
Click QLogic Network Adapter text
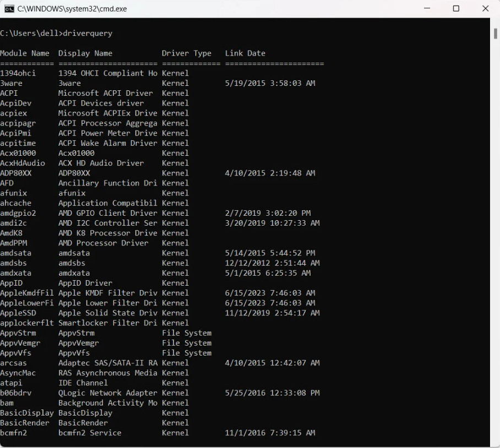tap(108, 393)
